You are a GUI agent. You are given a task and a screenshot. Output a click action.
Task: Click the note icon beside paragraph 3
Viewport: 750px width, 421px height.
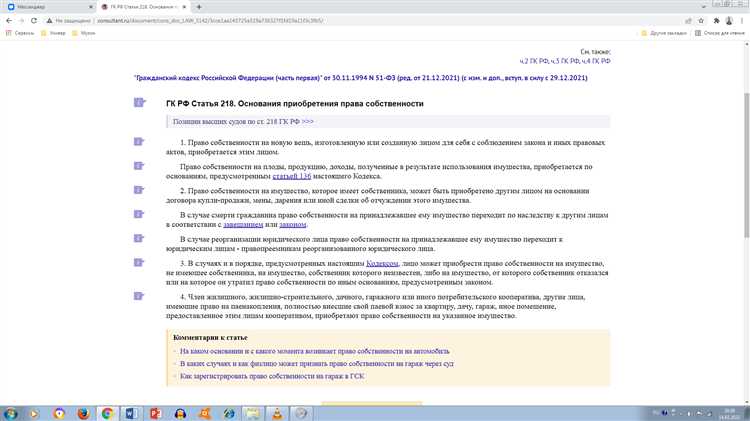[x=139, y=263]
